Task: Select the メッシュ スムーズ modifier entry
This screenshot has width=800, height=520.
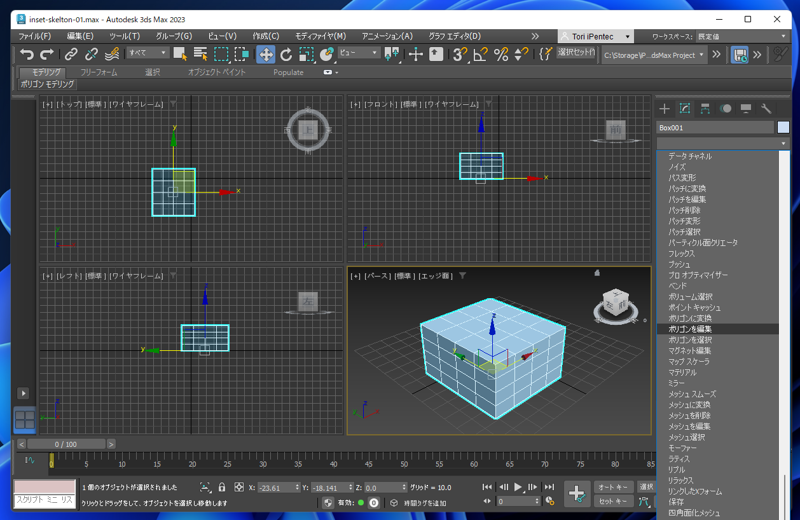Action: (717, 394)
